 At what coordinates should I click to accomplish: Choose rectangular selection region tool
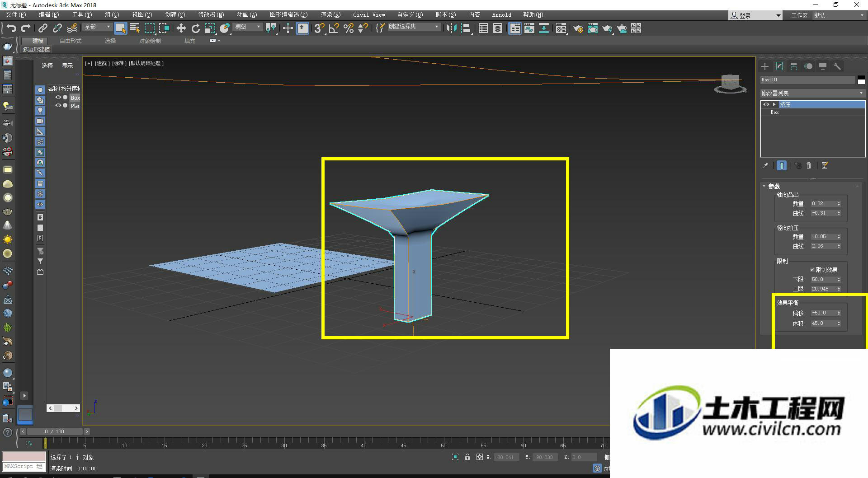149,28
